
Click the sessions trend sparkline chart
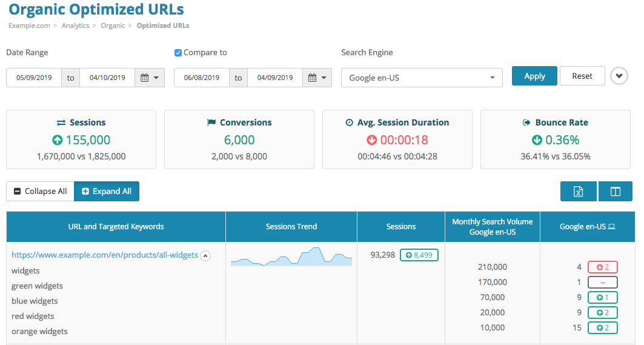pos(291,257)
